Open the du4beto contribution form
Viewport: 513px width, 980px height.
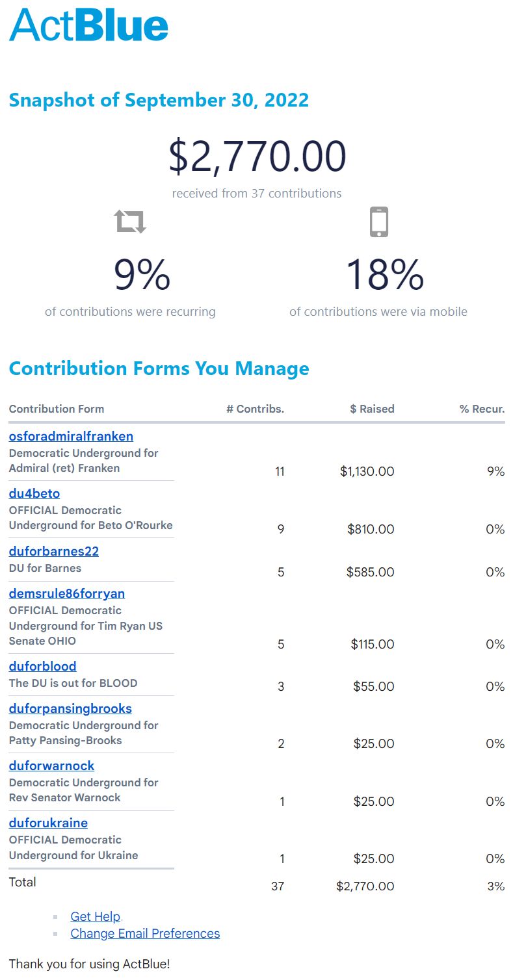coord(34,493)
